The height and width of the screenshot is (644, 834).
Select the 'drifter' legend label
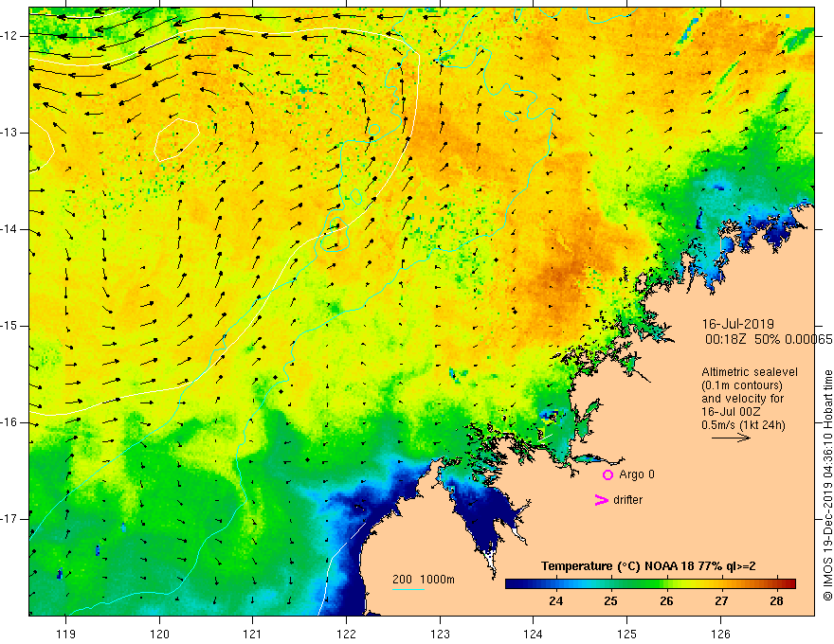627,500
